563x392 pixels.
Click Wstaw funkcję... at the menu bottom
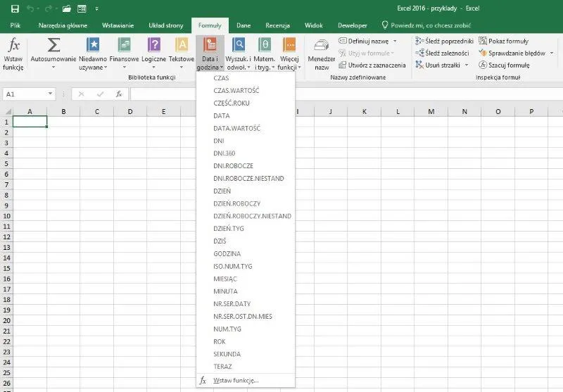click(236, 380)
